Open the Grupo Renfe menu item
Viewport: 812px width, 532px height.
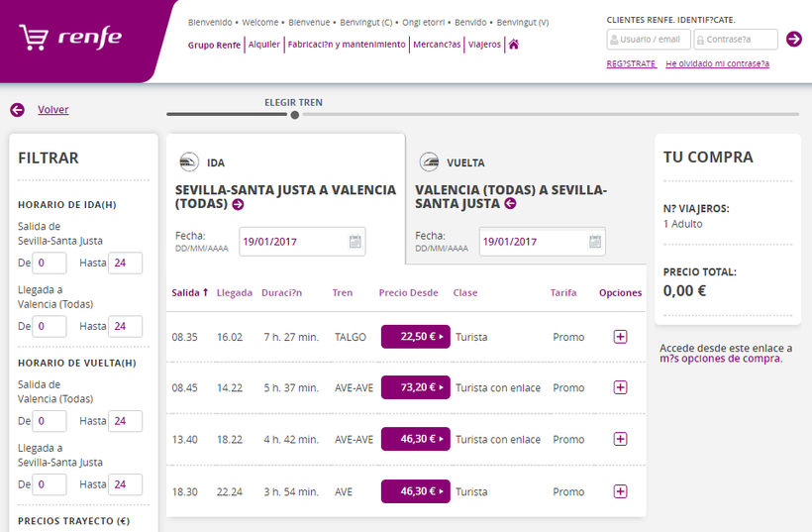pyautogui.click(x=214, y=45)
